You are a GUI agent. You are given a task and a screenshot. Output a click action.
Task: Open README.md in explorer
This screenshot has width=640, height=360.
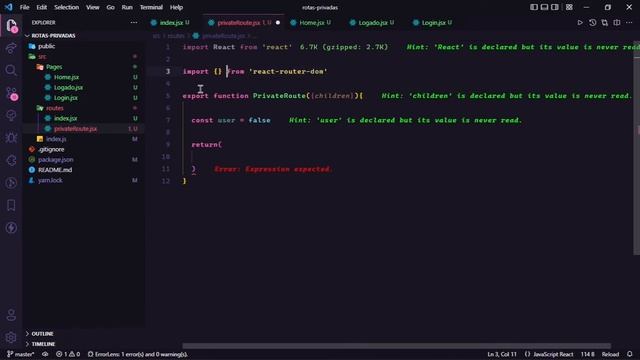point(55,170)
